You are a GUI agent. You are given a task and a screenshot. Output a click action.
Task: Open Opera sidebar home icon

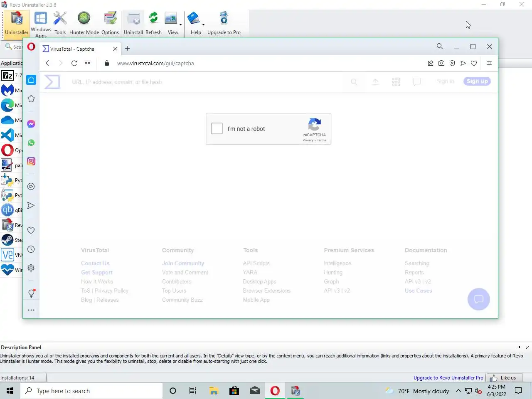click(31, 80)
